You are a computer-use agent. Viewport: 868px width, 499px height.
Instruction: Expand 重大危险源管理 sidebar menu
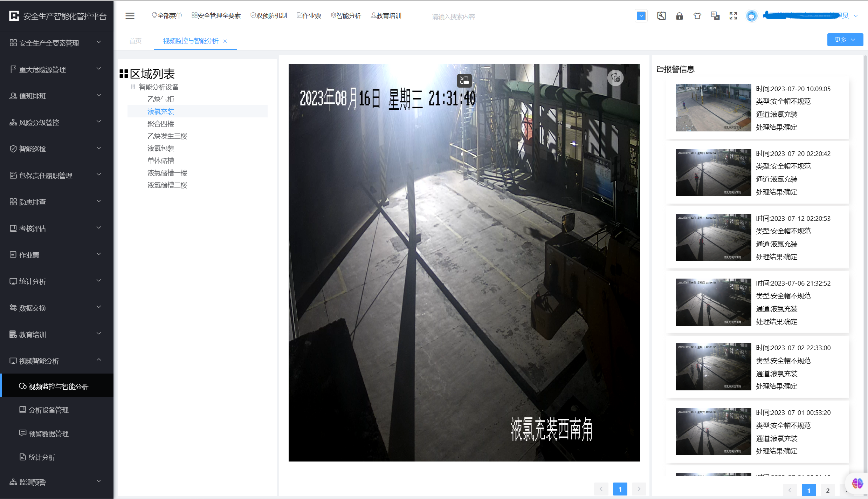point(57,69)
